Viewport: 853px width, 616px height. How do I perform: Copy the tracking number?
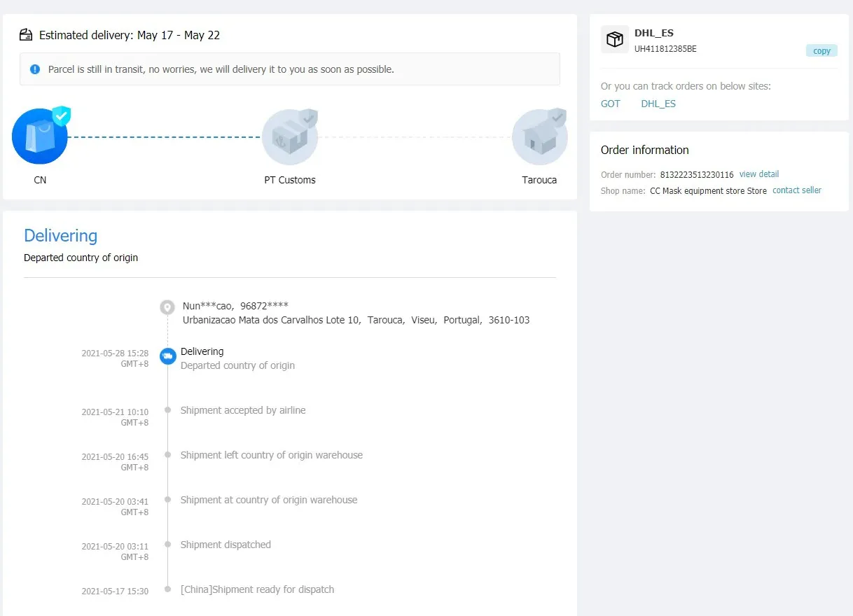pos(821,51)
